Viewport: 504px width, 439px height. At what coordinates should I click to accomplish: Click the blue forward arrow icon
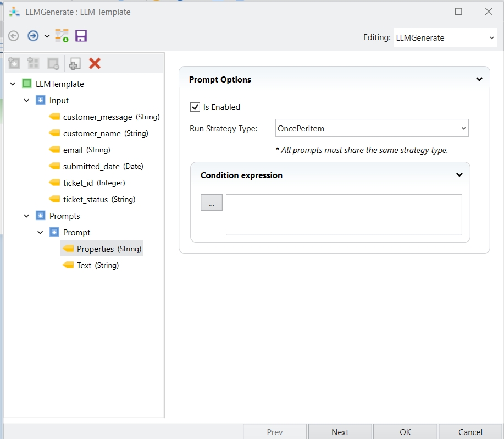[33, 36]
